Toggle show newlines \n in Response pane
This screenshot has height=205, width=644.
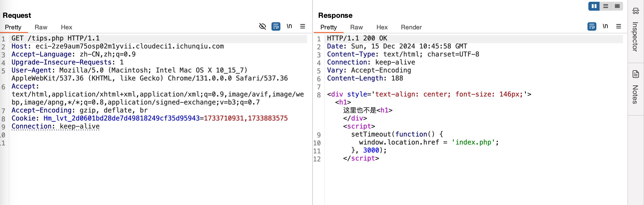point(605,26)
